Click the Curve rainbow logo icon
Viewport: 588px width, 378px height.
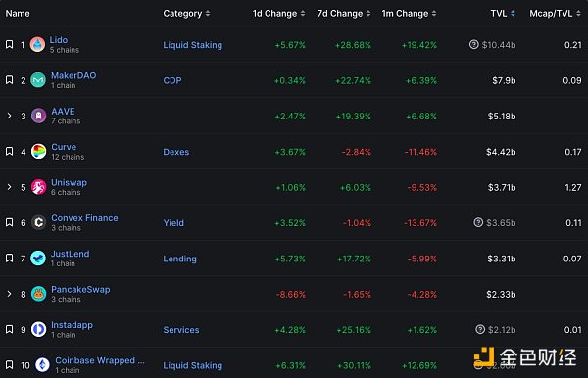(x=38, y=152)
